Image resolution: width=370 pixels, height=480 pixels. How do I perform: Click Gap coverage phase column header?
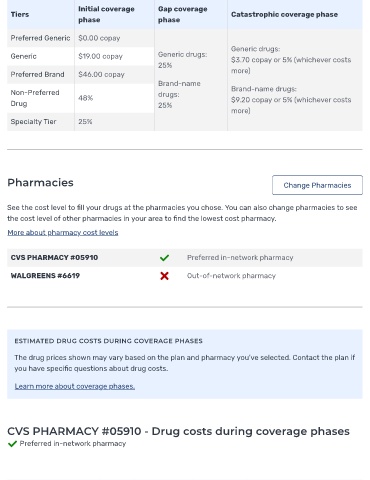pos(182,14)
